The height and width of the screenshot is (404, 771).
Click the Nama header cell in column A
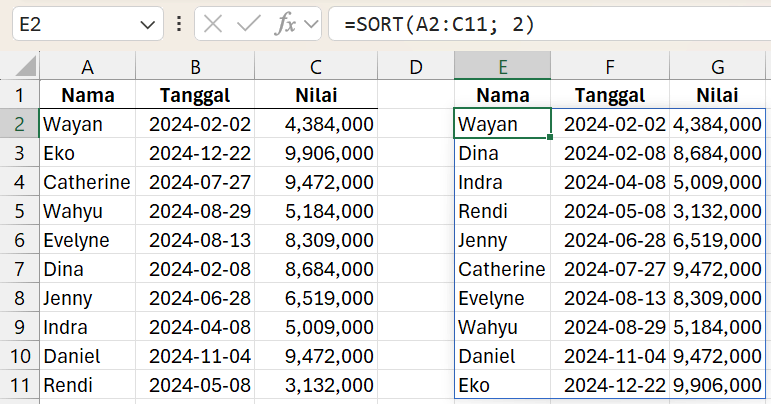[x=88, y=95]
